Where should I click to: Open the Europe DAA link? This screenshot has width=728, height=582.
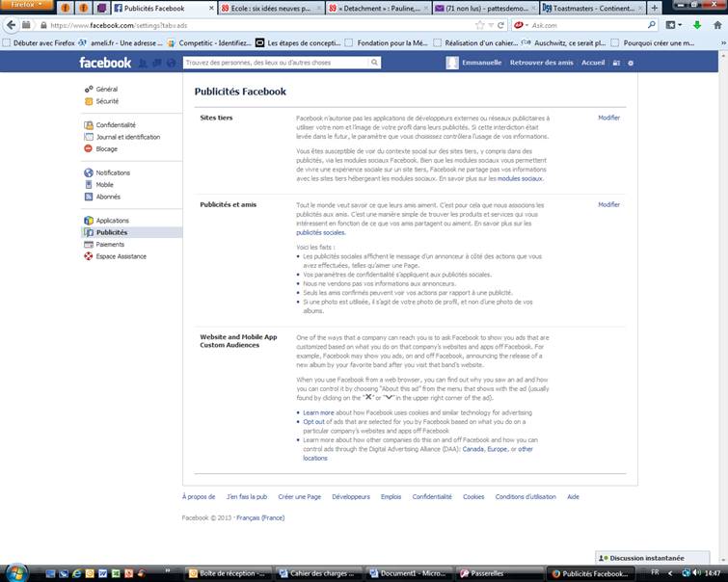497,449
